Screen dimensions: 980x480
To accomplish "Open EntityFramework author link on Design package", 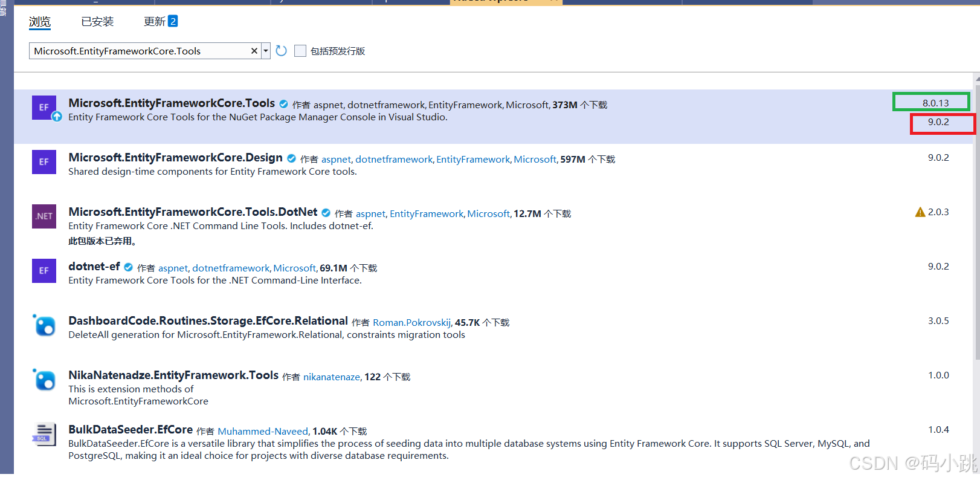I will point(473,160).
